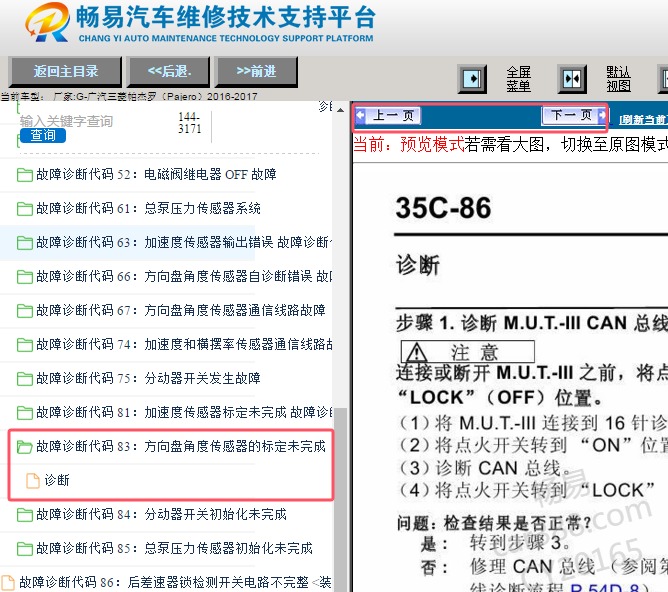Click the document icon next to 诊断
This screenshot has width=668, height=592.
point(33,480)
